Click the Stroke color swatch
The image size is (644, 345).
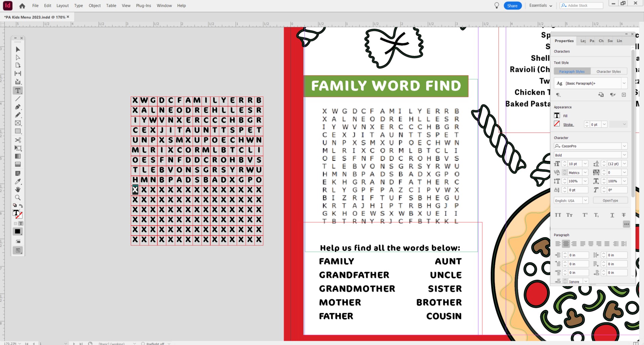pos(557,124)
